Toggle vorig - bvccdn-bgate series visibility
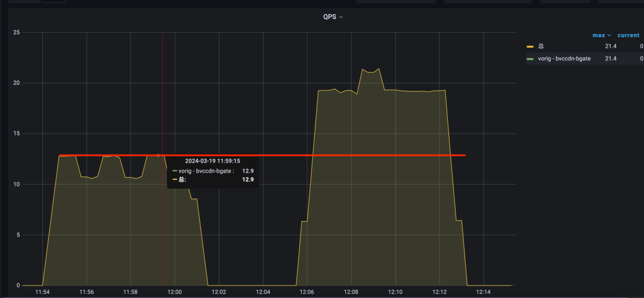644x298 pixels. (x=564, y=59)
